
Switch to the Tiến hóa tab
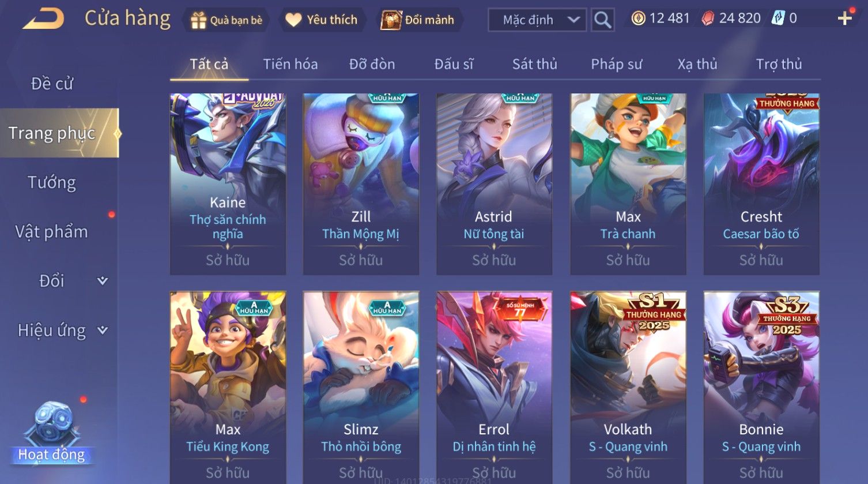point(290,64)
